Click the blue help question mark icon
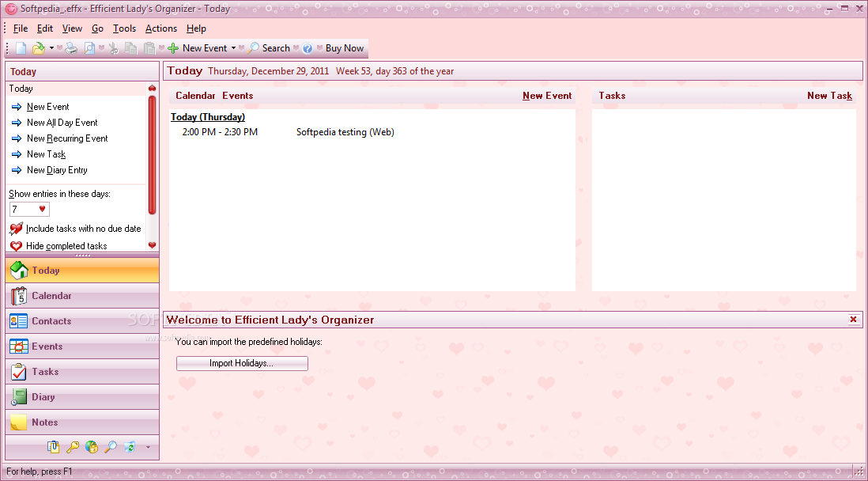 tap(308, 48)
